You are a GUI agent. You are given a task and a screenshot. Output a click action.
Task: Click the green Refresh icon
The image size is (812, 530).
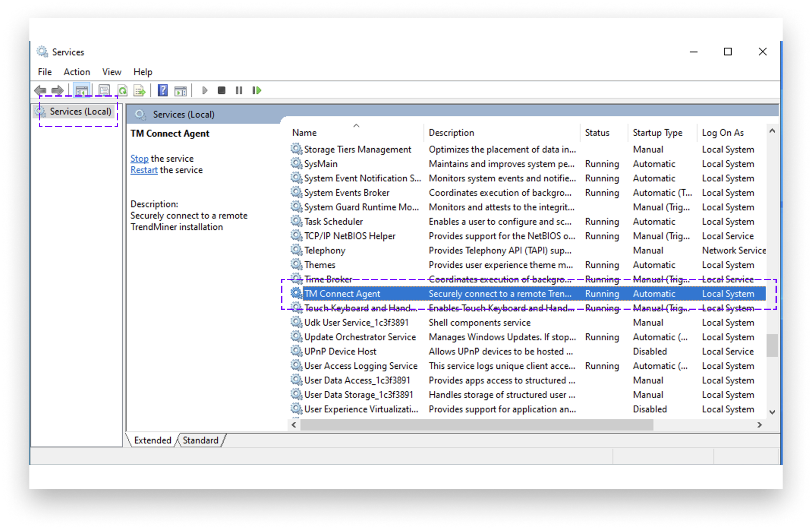pos(122,90)
